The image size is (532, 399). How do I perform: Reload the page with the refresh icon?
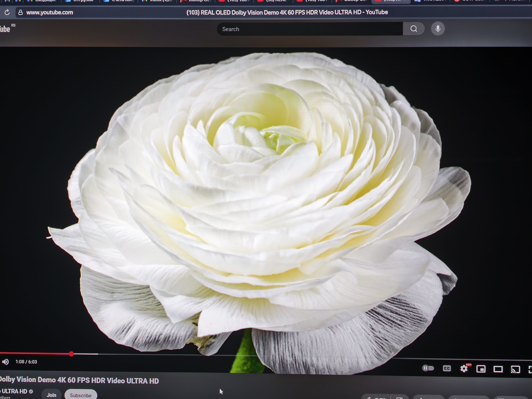tap(7, 12)
